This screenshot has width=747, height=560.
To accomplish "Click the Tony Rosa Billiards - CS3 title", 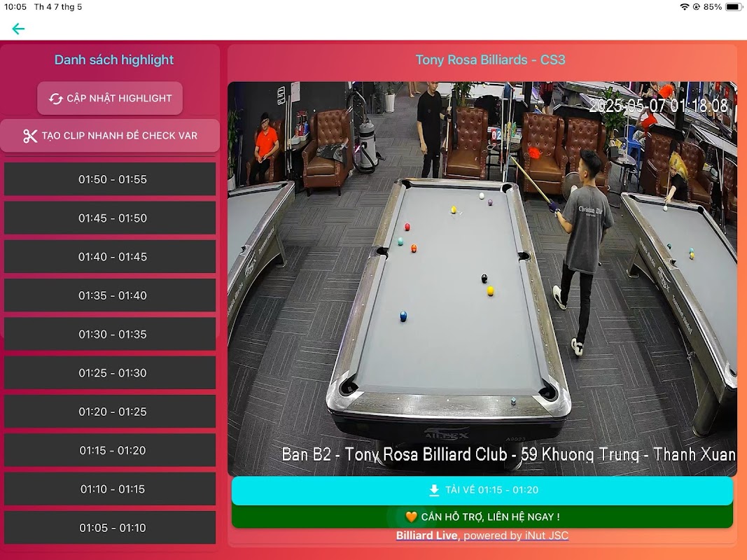I will (490, 60).
